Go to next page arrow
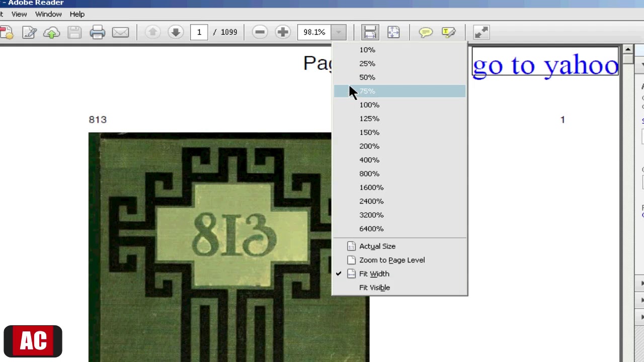 [x=176, y=32]
